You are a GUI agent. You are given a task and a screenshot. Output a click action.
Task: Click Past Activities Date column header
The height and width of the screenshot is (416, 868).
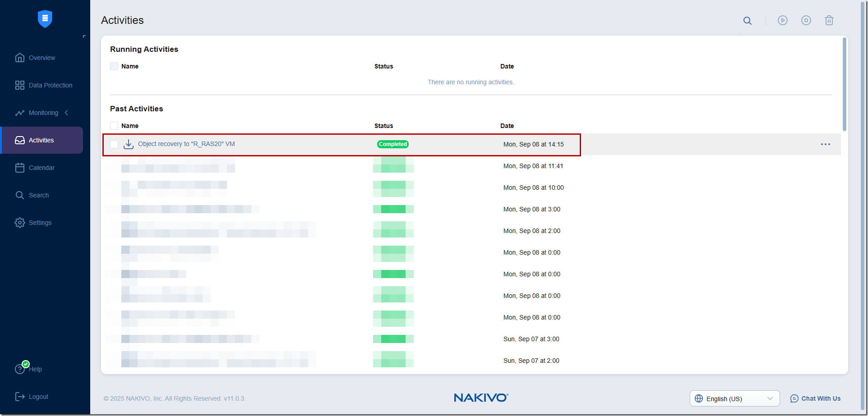coord(507,126)
